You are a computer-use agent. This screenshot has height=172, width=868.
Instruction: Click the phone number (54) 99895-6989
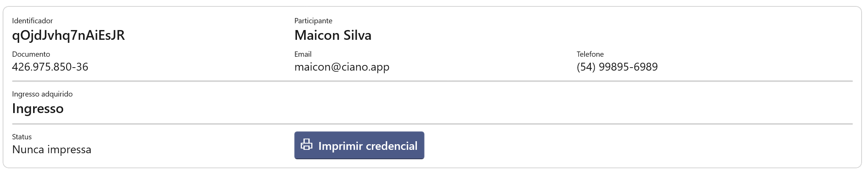click(x=617, y=67)
